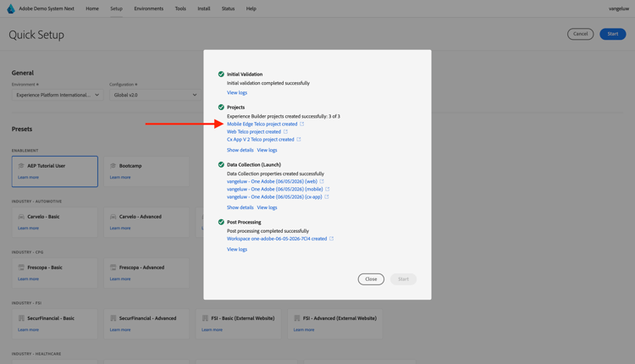View logs under Data Collection (Launch)

267,207
